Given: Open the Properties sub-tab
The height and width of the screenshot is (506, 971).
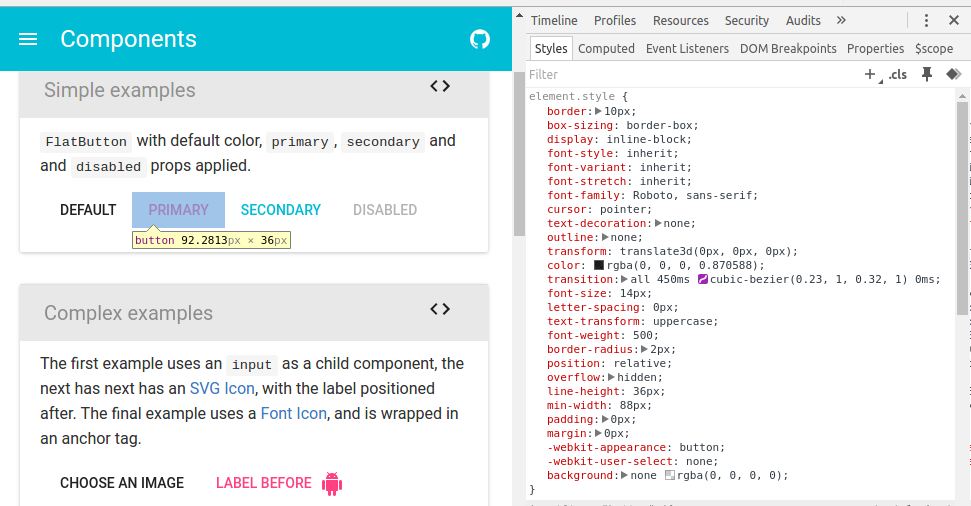Looking at the screenshot, I should coord(876,48).
